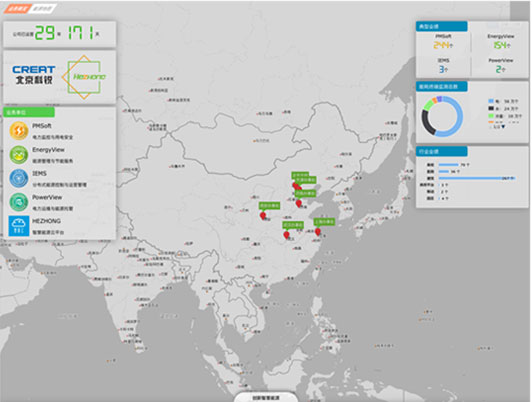
Task: Click the CREAT company logo
Action: click(x=34, y=75)
